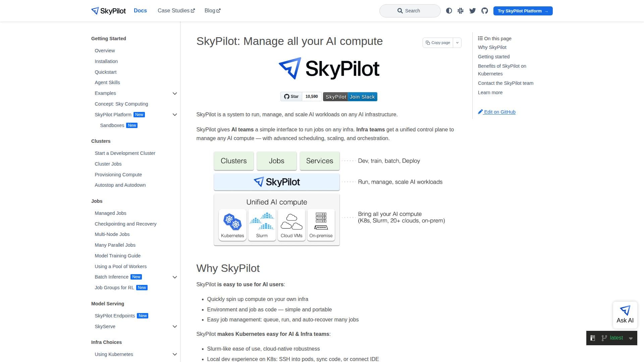644x362 pixels.
Task: Open the Blog external link
Action: pyautogui.click(x=212, y=10)
